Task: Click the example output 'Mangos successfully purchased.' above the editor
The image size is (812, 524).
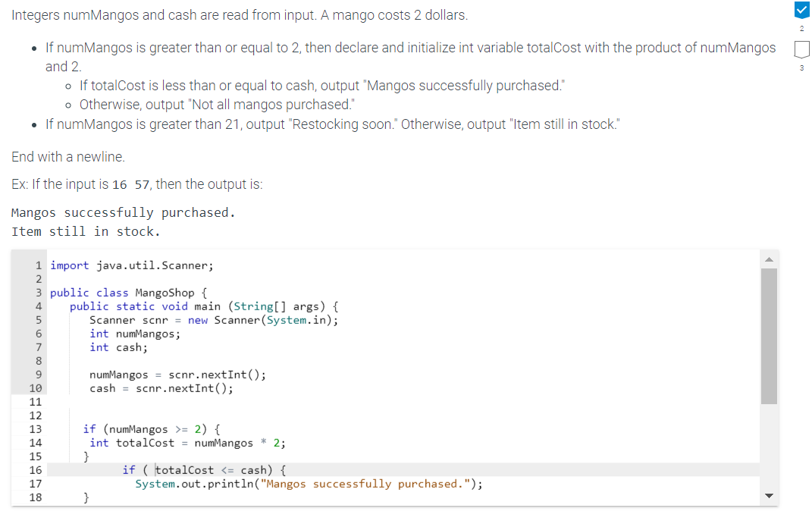Action: [x=124, y=213]
